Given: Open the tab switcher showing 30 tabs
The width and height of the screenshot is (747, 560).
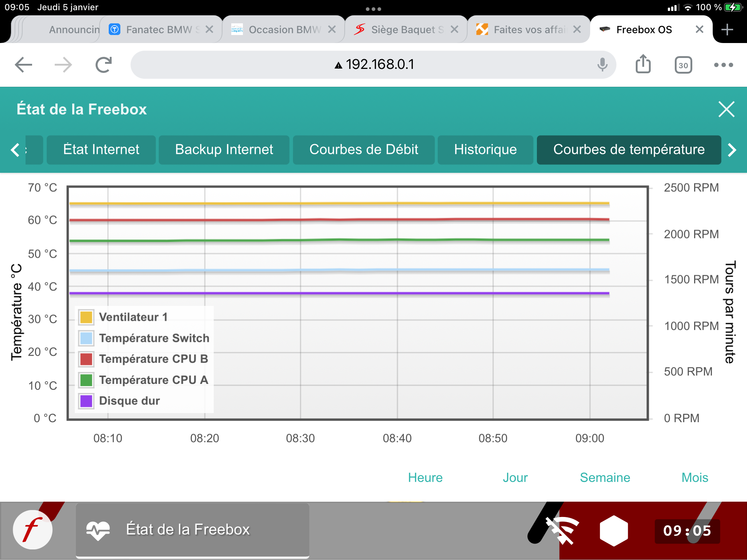Looking at the screenshot, I should click(683, 65).
